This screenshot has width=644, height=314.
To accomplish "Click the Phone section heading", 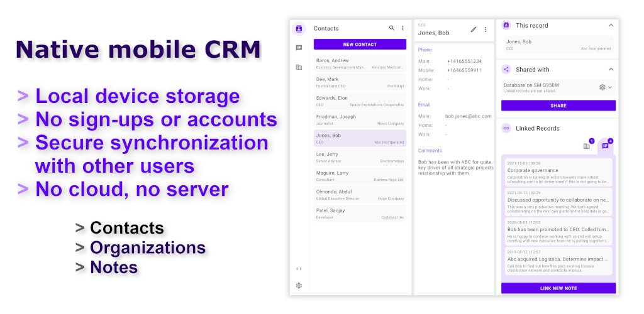I will [x=425, y=50].
